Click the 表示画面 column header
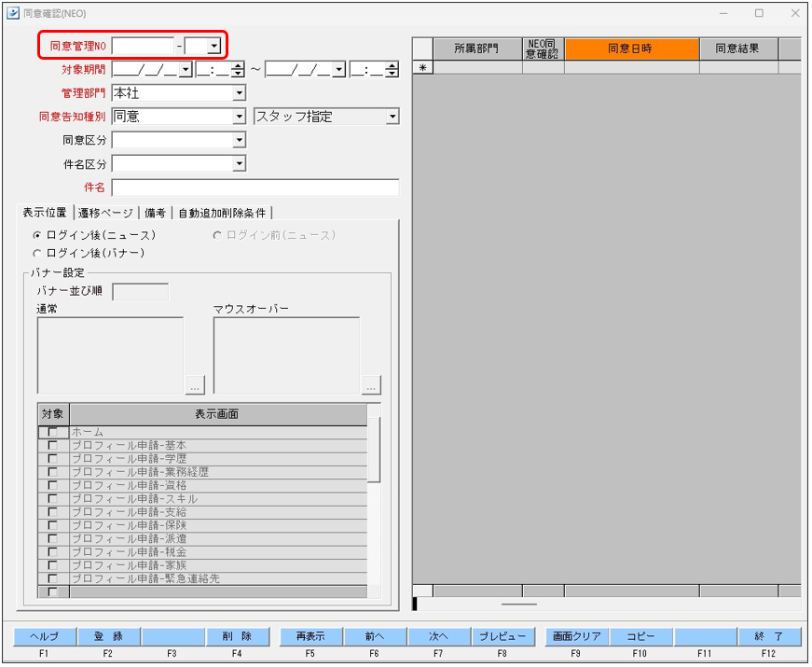 coord(218,414)
